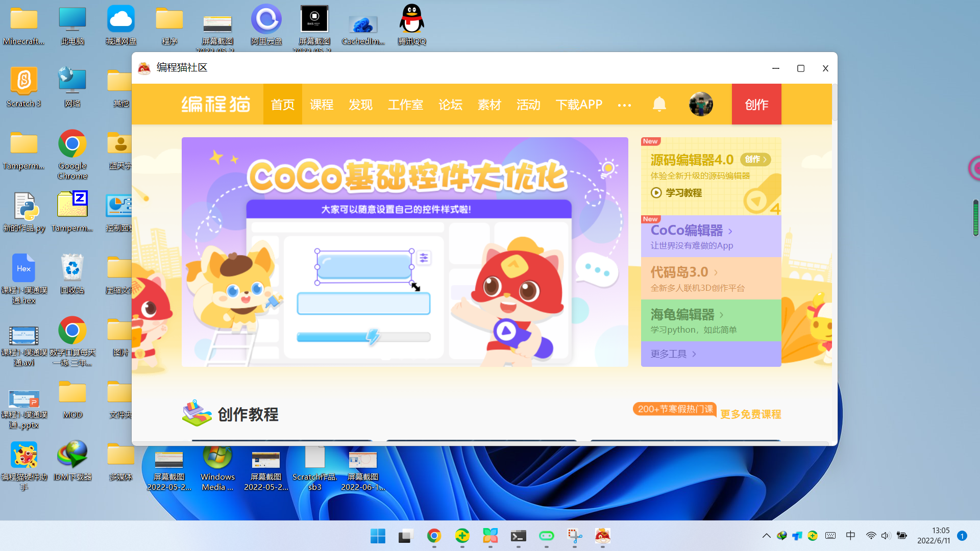Open the 阿里云盘 desktop shortcut
Viewport: 980px width, 551px height.
click(x=266, y=26)
